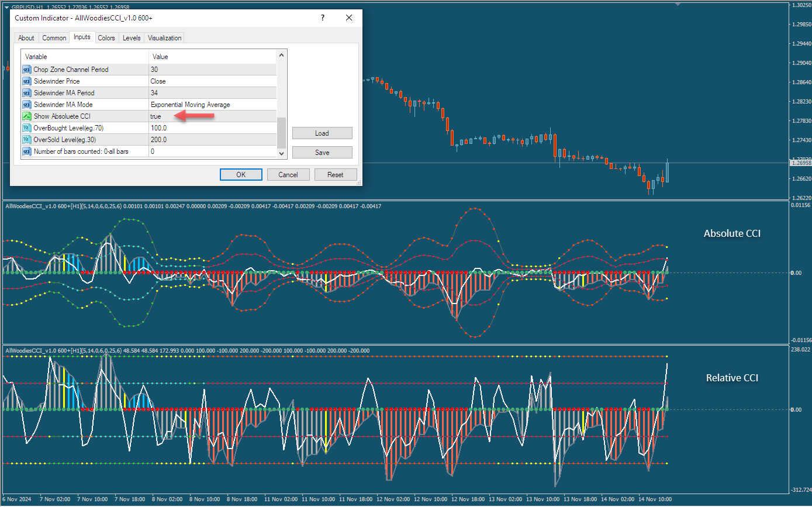
Task: Click the upper AllWoodiesCCI subwindow title text
Action: pos(193,206)
